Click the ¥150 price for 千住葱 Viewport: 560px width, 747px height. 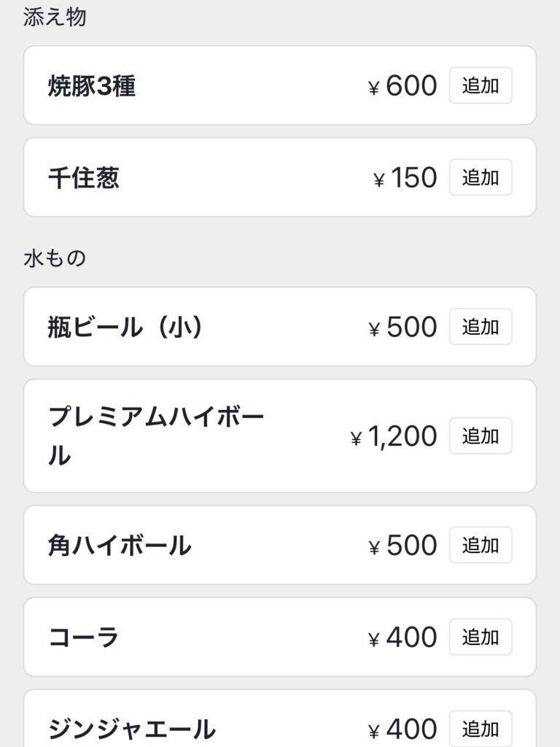[405, 177]
